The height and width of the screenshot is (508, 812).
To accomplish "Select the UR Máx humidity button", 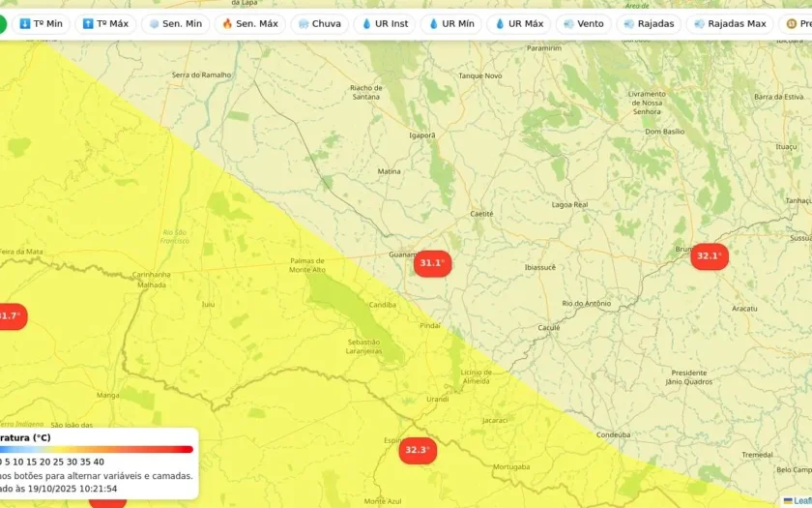I will coord(519,24).
